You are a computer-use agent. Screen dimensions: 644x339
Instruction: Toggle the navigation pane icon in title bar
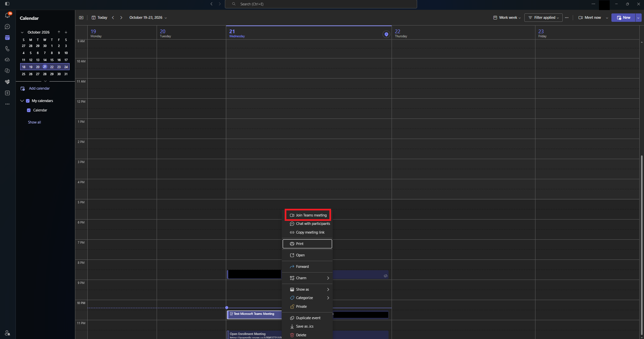[x=7, y=4]
